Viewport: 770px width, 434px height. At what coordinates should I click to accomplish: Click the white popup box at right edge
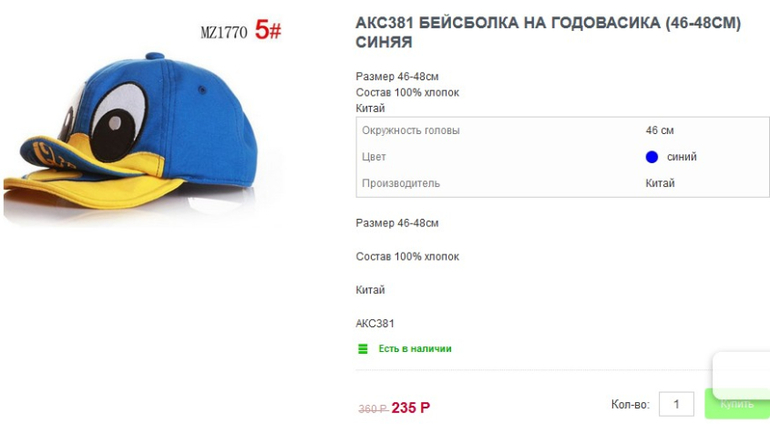coord(741,375)
